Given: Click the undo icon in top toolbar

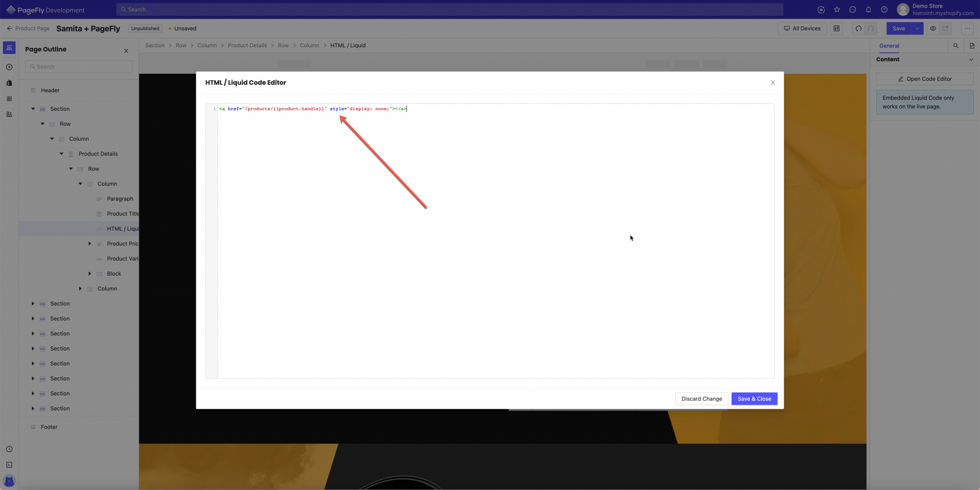Looking at the screenshot, I should tap(858, 29).
